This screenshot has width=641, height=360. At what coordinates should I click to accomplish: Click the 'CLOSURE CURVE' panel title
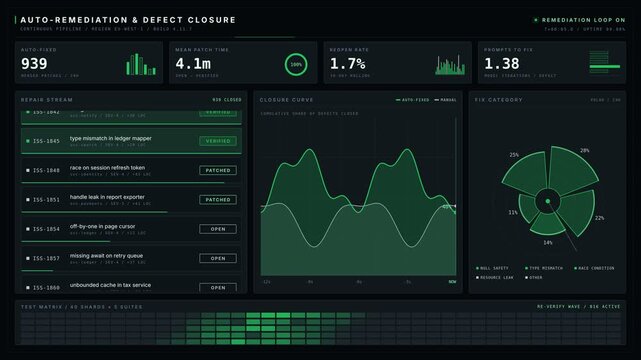pos(286,100)
